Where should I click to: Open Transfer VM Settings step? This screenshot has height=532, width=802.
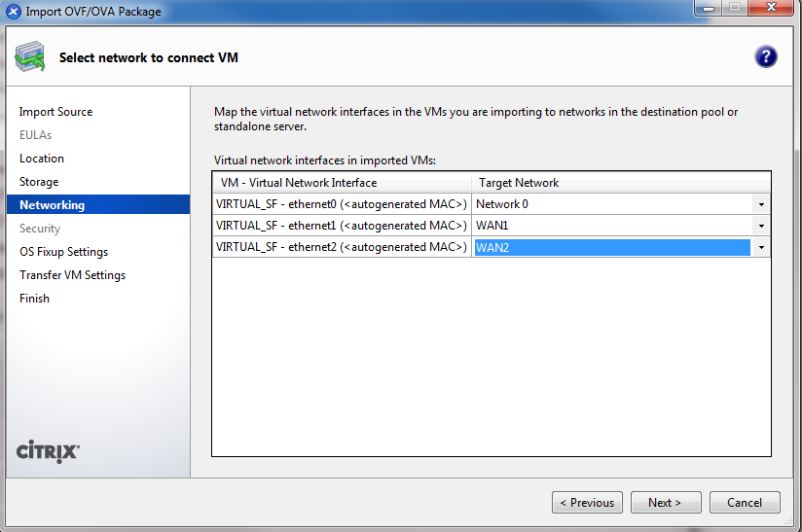(x=72, y=275)
